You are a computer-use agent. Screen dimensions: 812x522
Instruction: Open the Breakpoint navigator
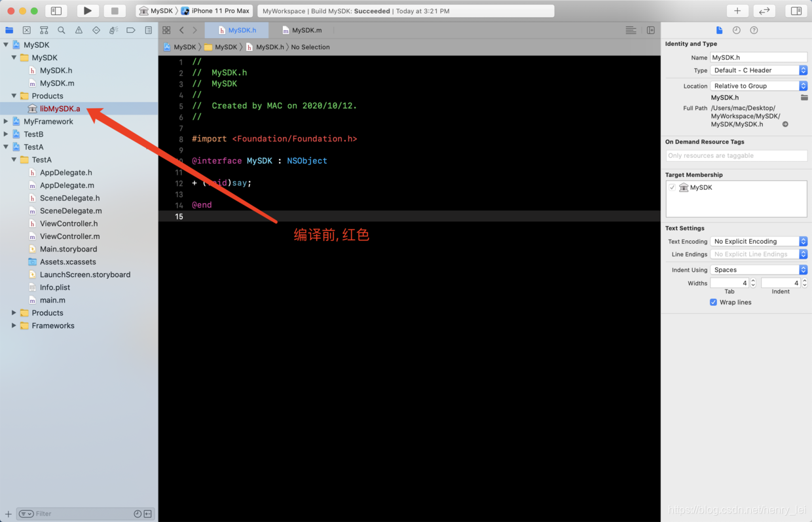[131, 30]
